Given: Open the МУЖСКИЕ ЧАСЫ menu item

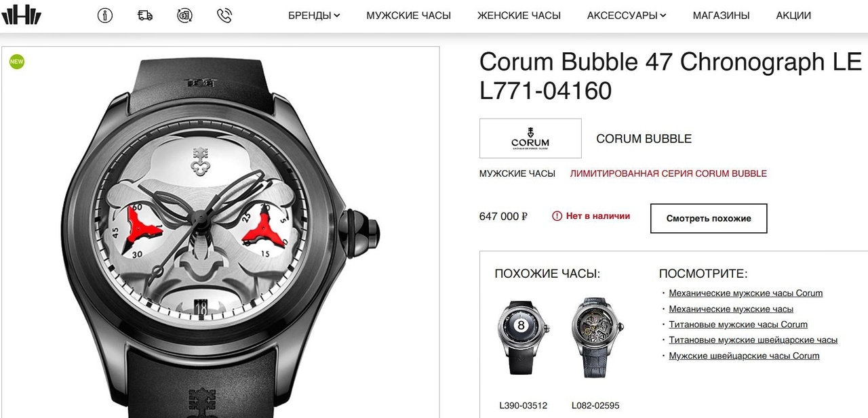Looking at the screenshot, I should 409,15.
